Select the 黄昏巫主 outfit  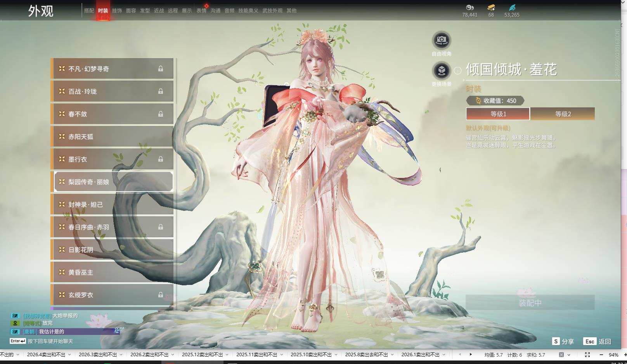click(x=112, y=272)
